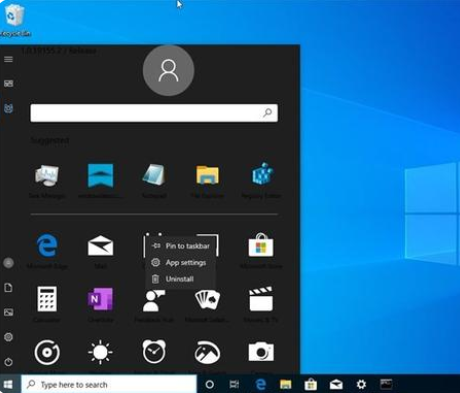The width and height of the screenshot is (460, 393).
Task: Open the Camera app tile
Action: click(261, 352)
